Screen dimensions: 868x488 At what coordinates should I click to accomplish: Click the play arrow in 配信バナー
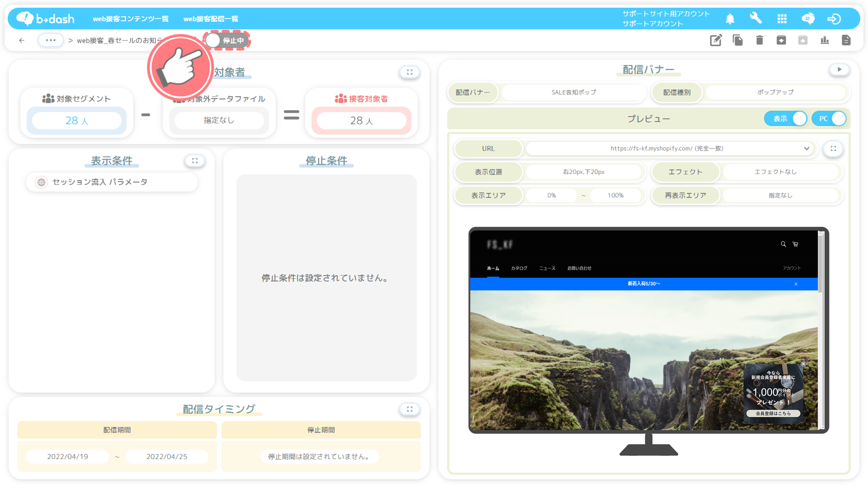[840, 70]
